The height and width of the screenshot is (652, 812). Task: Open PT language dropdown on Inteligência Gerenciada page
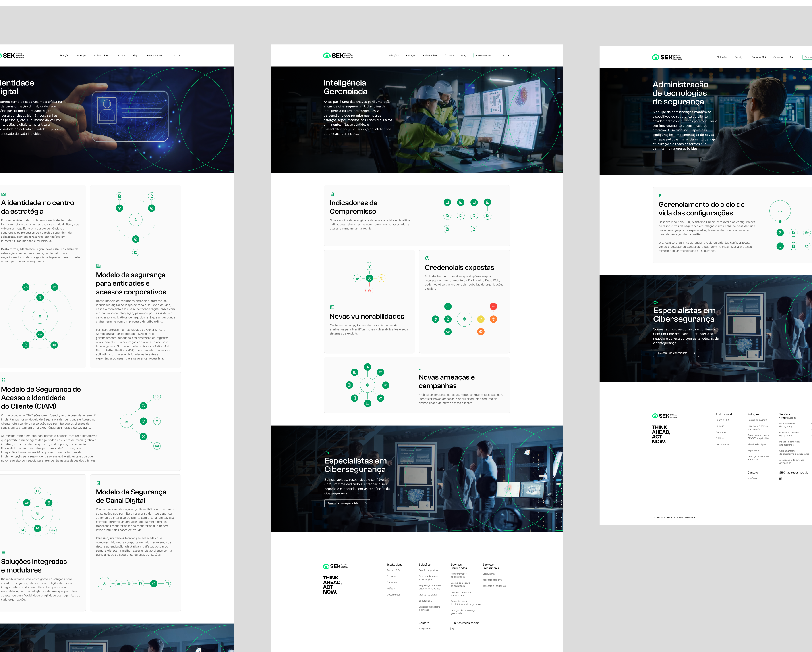505,55
